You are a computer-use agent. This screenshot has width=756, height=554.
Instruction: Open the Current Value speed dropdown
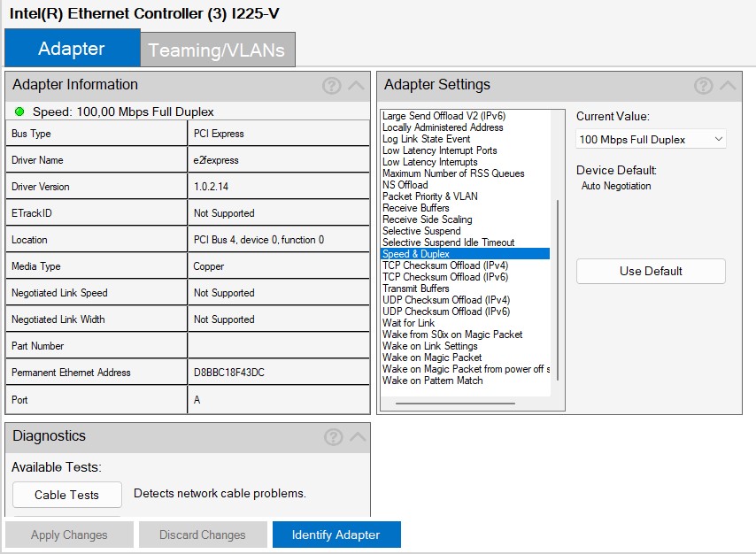pos(651,140)
